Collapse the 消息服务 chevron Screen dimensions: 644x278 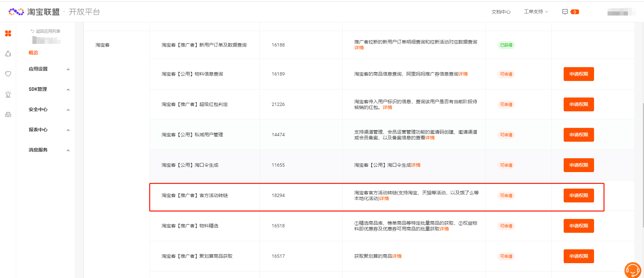[x=68, y=150]
